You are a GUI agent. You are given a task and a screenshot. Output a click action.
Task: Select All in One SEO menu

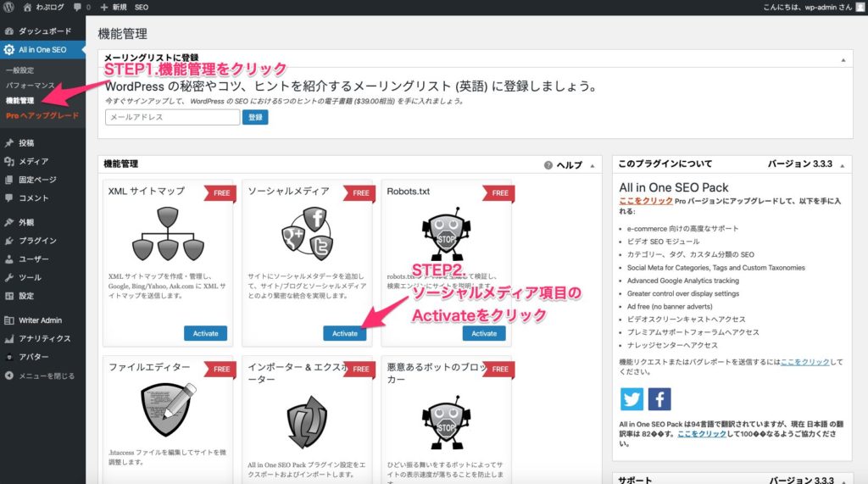tap(42, 50)
